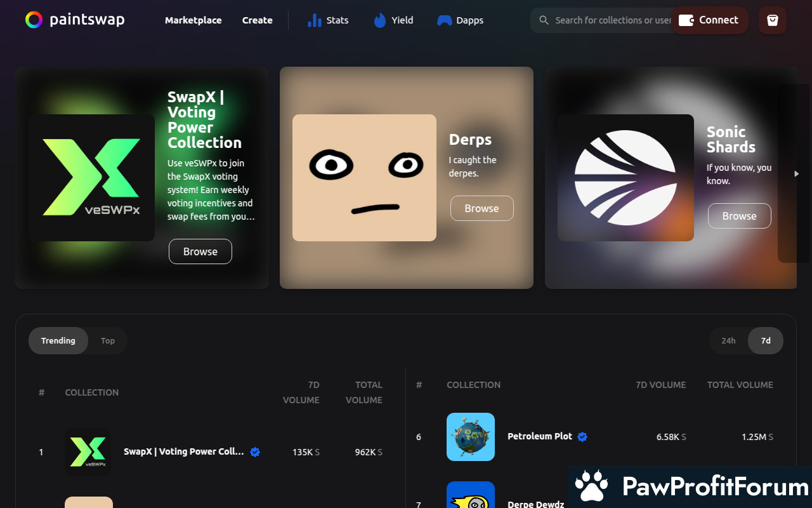Click the Derps face featured image

click(364, 178)
